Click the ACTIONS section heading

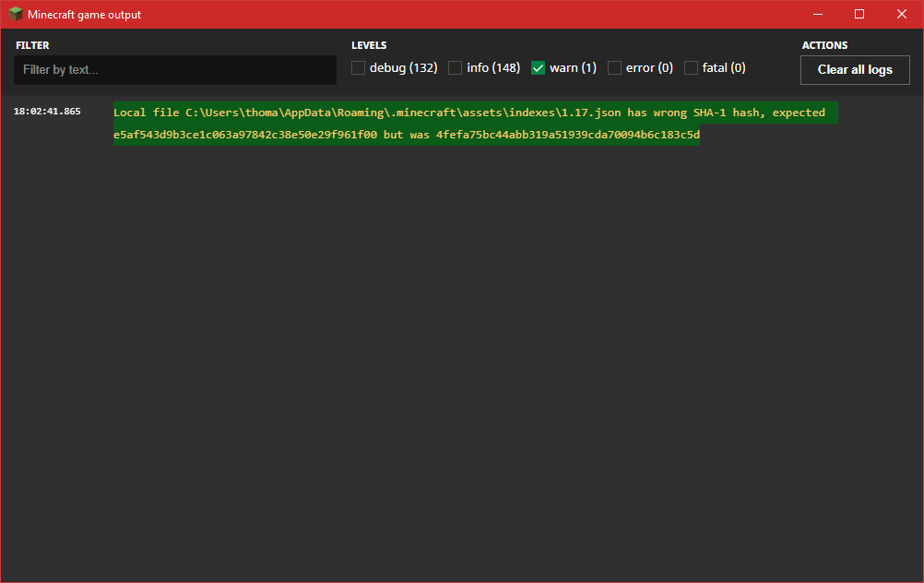coord(824,45)
